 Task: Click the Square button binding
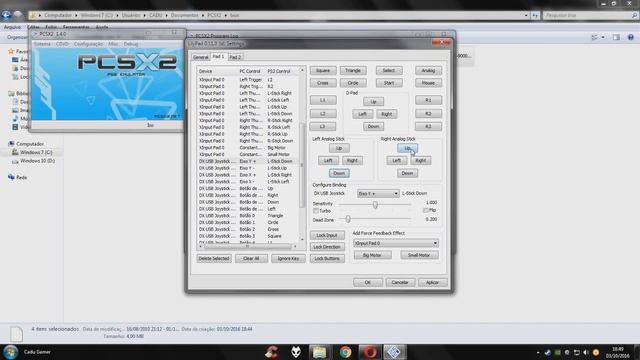click(x=323, y=71)
